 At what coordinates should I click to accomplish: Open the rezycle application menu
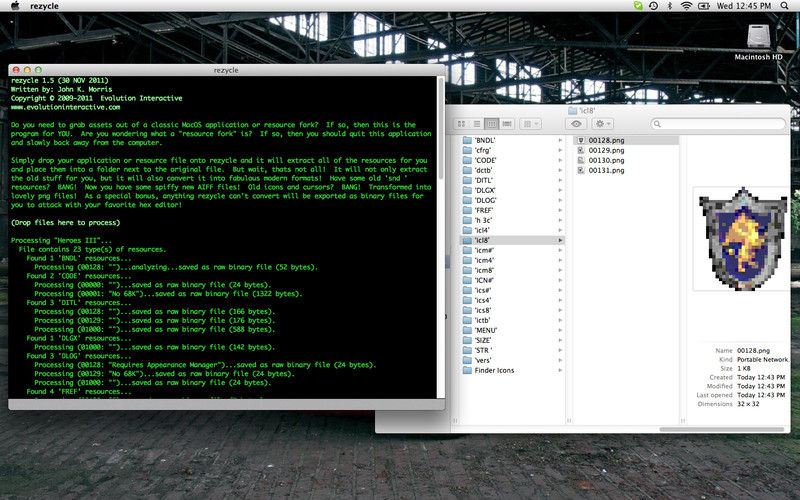[x=44, y=6]
